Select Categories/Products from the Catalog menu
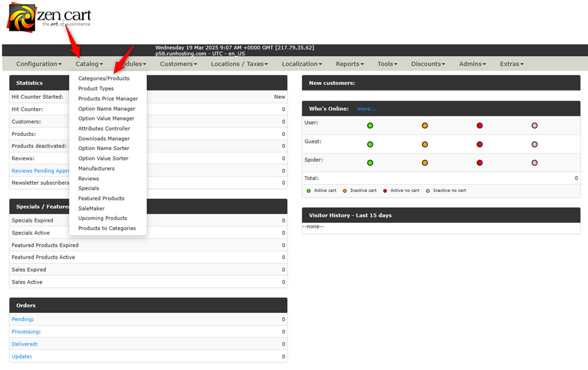This screenshot has width=588, height=370. tap(104, 78)
